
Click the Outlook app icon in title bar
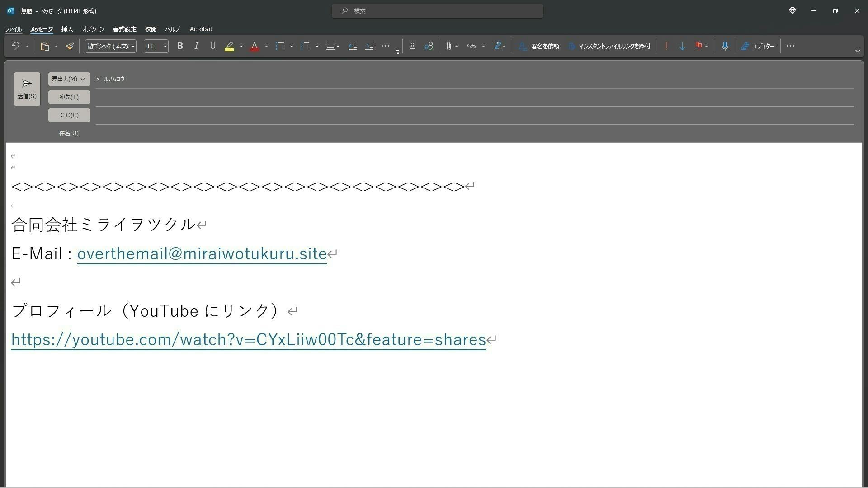(x=11, y=11)
